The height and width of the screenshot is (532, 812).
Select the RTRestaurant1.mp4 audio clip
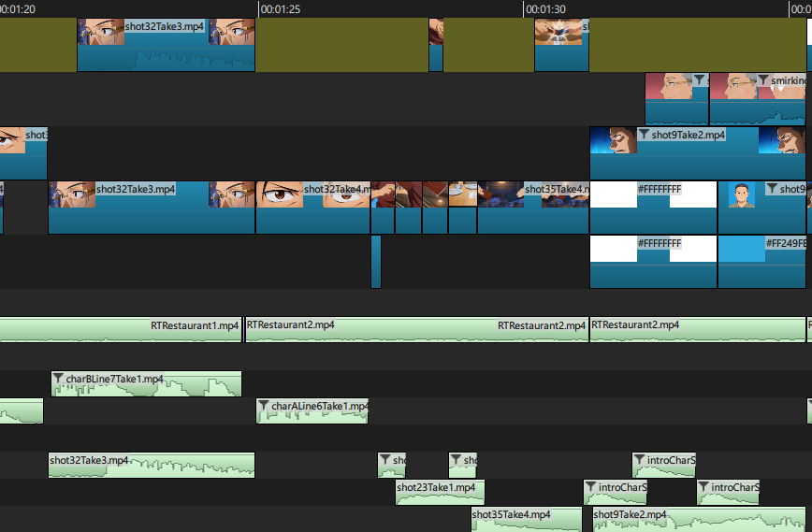tap(120, 330)
